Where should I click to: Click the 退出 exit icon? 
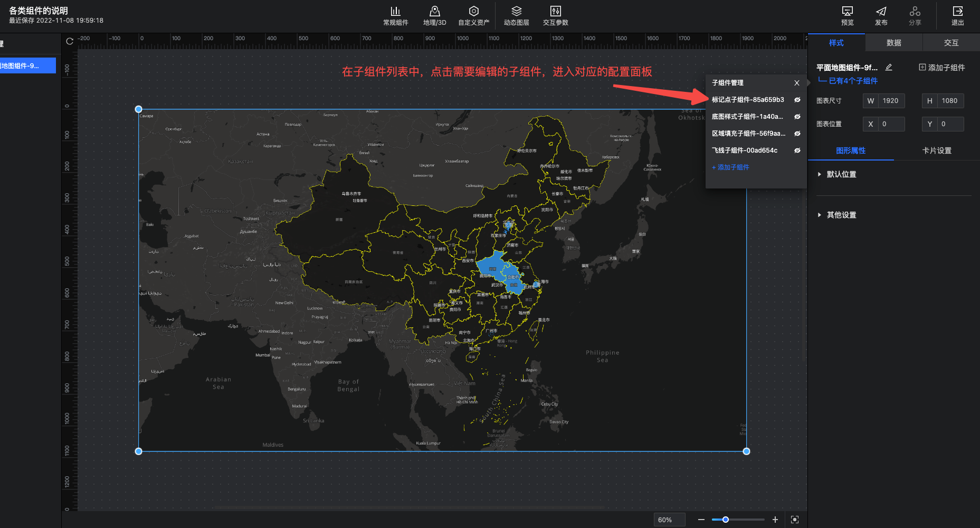[957, 15]
